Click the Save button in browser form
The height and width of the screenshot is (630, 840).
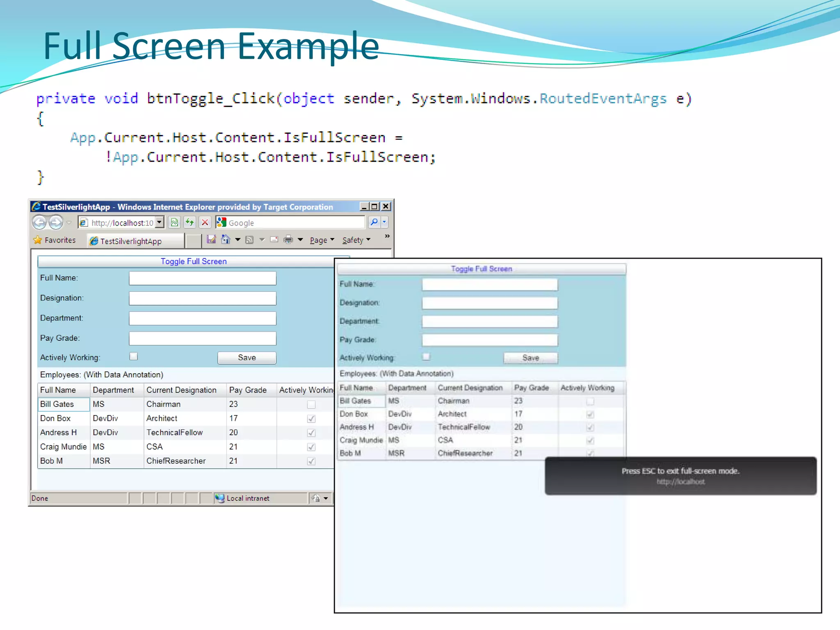[x=247, y=358]
